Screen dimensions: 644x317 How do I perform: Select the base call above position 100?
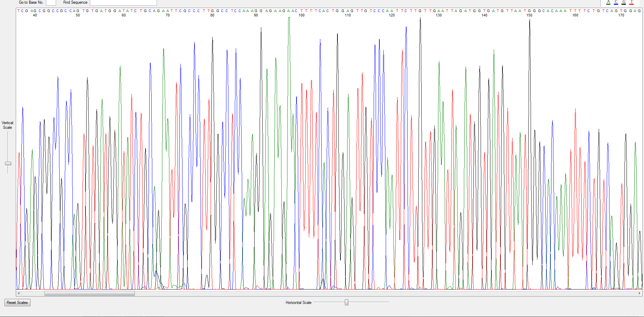click(301, 10)
